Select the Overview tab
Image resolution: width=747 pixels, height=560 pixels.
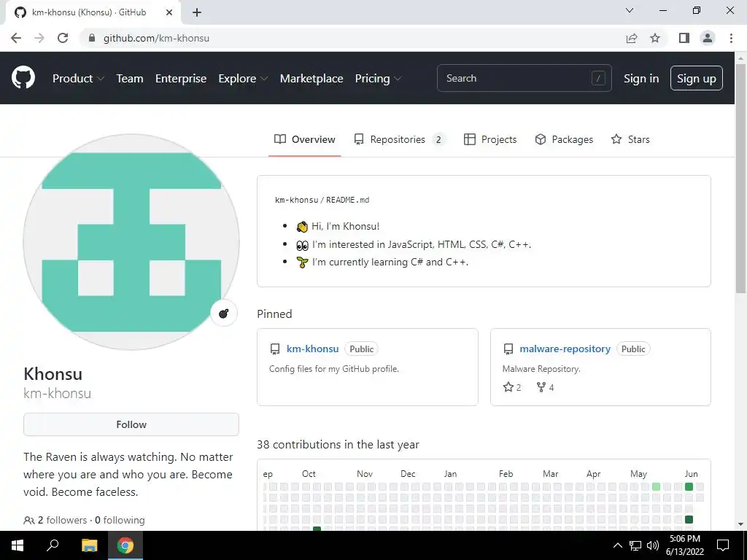coord(304,139)
